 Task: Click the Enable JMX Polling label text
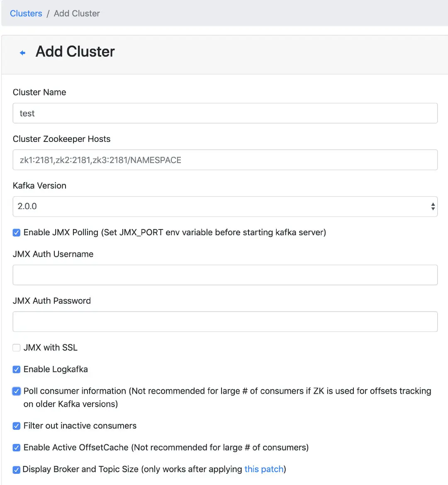pyautogui.click(x=174, y=232)
